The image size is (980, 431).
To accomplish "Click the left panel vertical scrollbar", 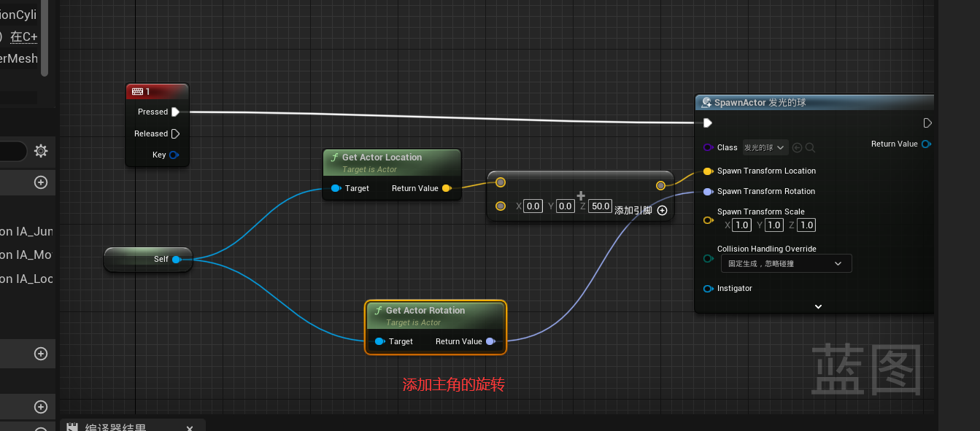I will pyautogui.click(x=45, y=36).
